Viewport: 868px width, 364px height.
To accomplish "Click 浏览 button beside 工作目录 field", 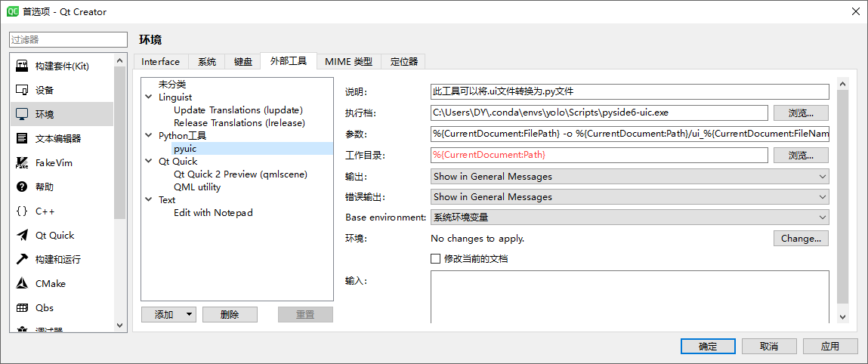I will [x=801, y=156].
